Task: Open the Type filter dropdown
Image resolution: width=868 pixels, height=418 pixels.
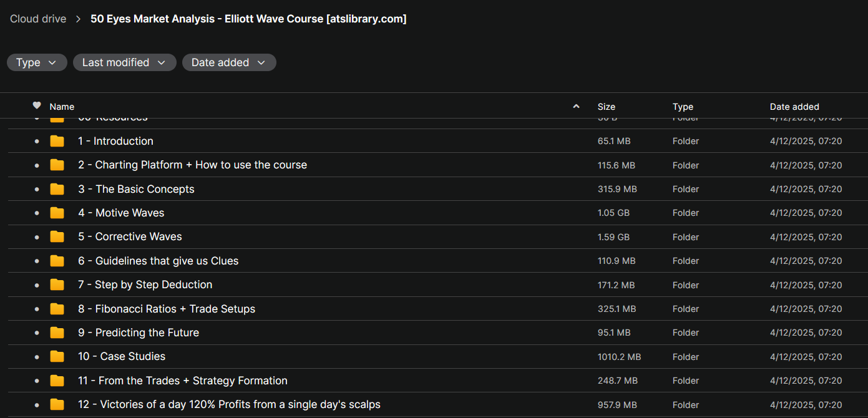Action: tap(37, 62)
